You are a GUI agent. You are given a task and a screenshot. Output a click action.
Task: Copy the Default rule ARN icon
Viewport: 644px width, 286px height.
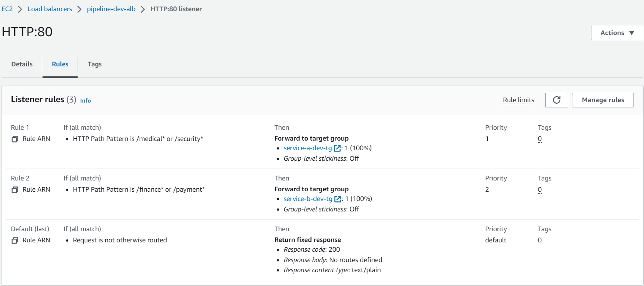[x=15, y=241]
